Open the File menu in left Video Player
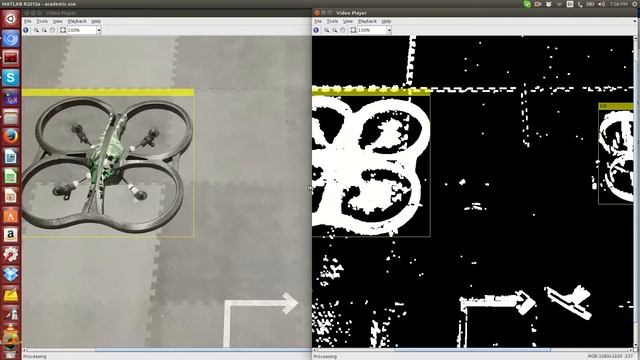 coord(27,21)
